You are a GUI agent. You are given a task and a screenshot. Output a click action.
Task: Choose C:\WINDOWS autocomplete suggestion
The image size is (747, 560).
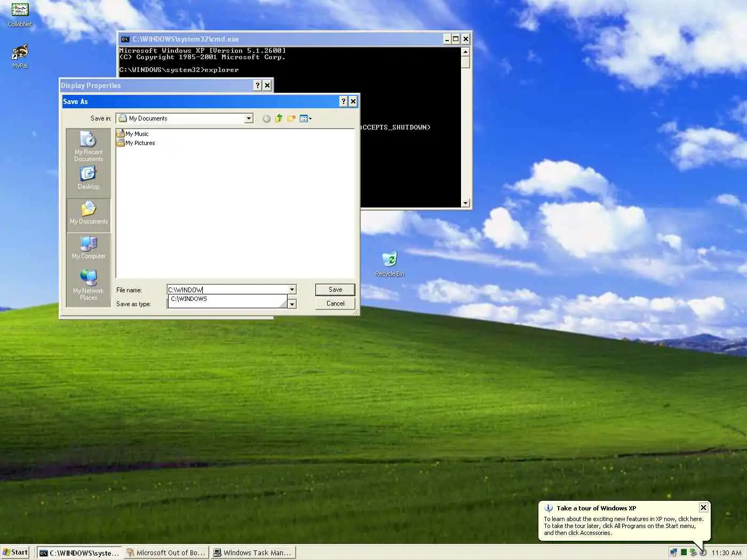pyautogui.click(x=227, y=299)
